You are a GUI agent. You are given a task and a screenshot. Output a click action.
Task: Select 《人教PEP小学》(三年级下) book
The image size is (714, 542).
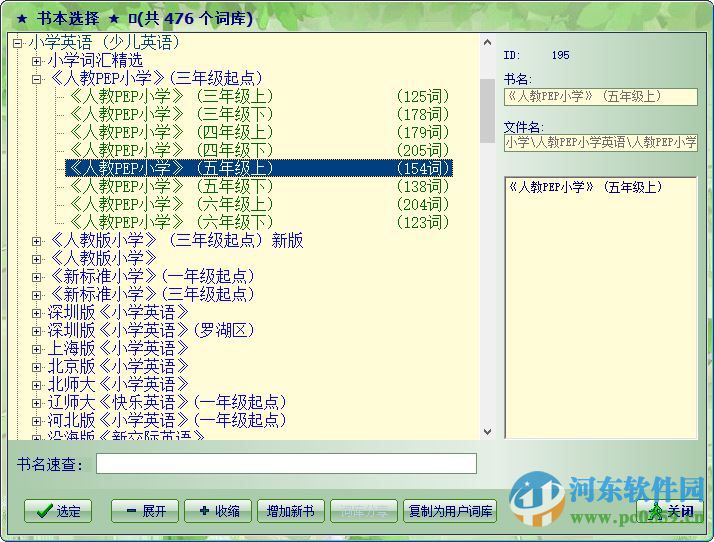click(259, 114)
